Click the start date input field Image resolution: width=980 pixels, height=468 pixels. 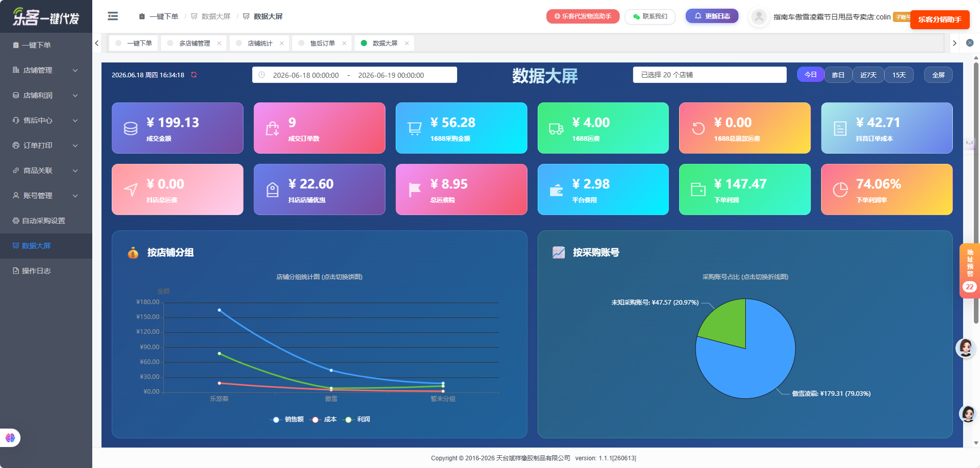pyautogui.click(x=306, y=75)
